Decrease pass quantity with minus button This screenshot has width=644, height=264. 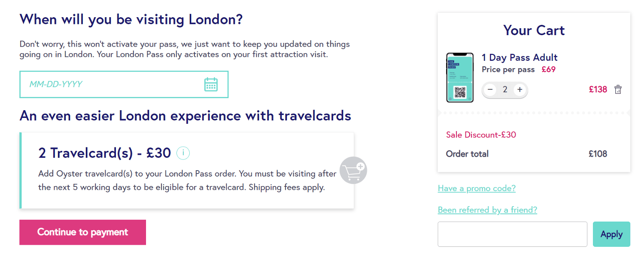pyautogui.click(x=491, y=90)
